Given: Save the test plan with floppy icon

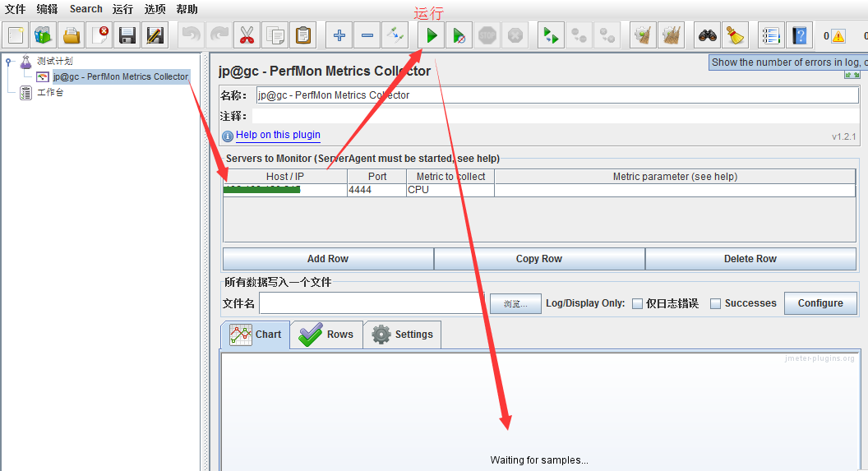Looking at the screenshot, I should (127, 35).
